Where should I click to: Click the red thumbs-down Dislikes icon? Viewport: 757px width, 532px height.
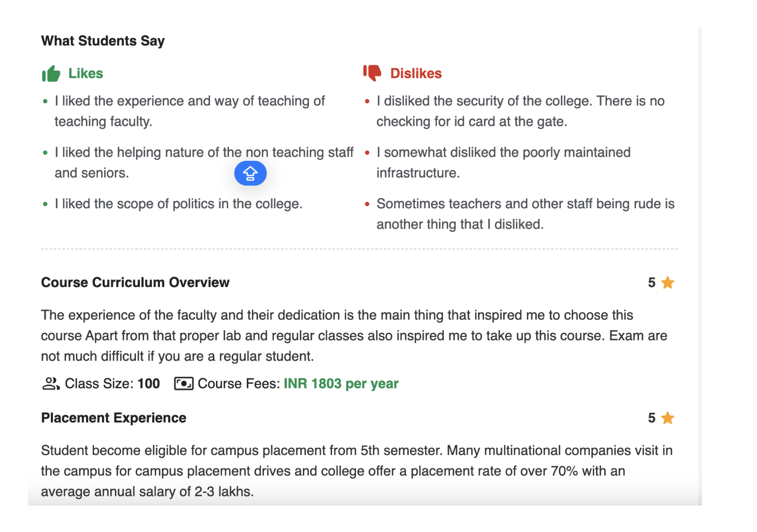coord(372,73)
